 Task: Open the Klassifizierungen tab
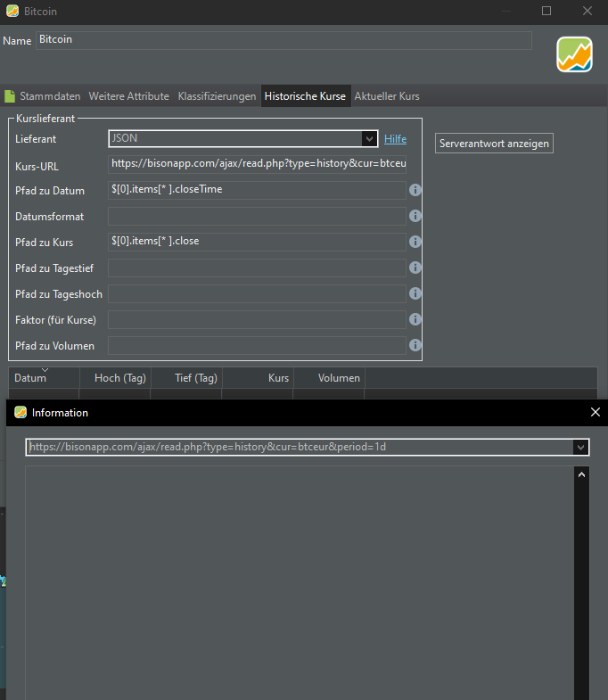217,96
